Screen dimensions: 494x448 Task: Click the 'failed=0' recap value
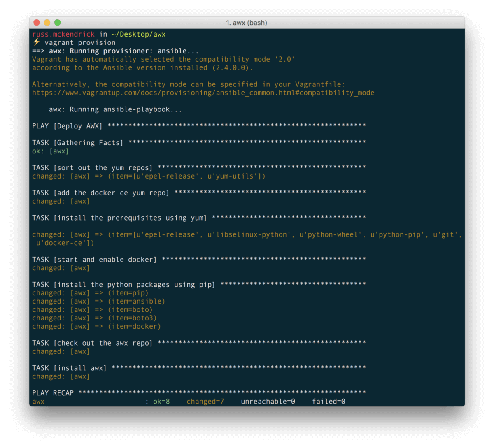click(x=329, y=402)
